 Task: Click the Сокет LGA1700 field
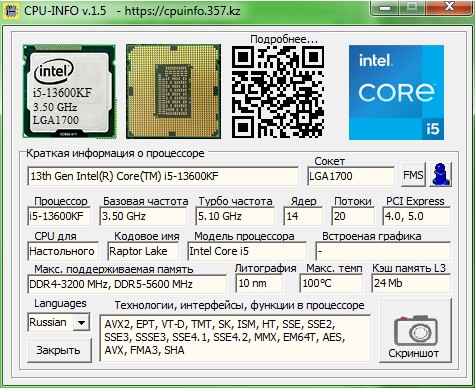[351, 176]
